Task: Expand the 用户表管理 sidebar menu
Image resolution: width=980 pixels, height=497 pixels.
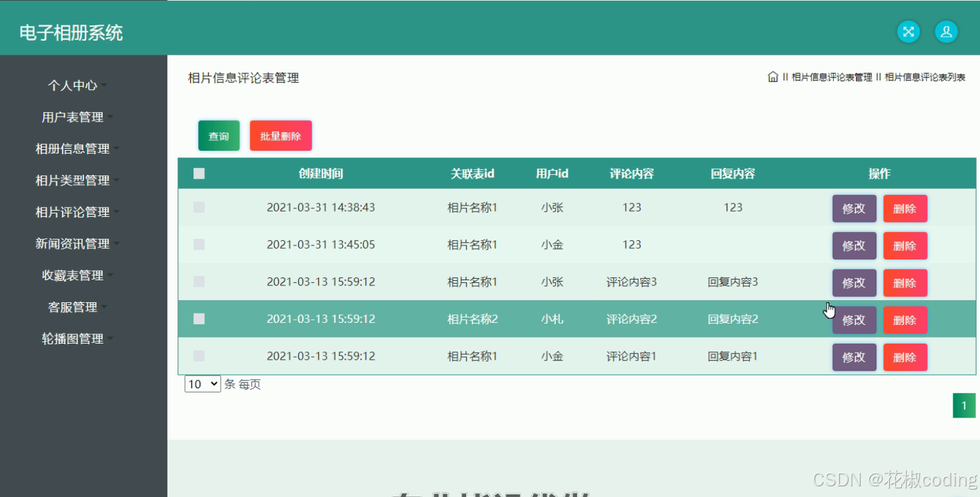Action: point(77,117)
